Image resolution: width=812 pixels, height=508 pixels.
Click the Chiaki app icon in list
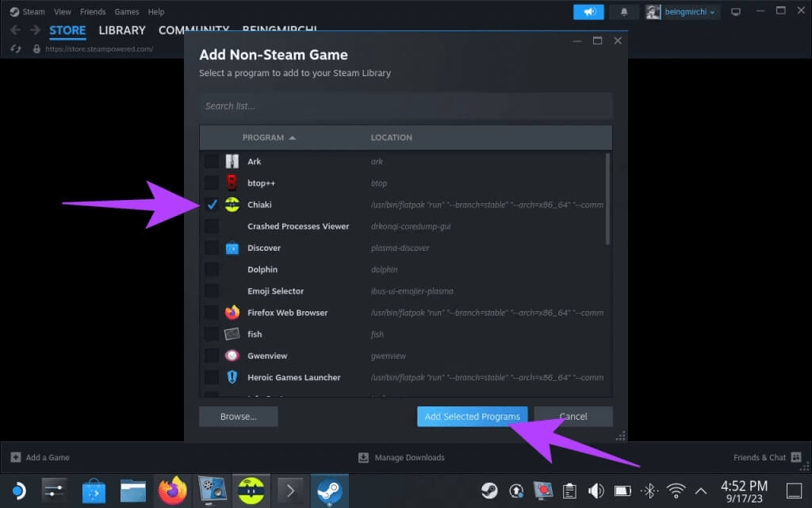tap(232, 204)
